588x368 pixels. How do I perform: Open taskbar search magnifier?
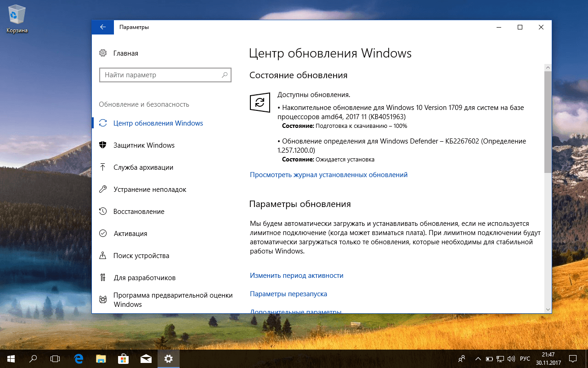click(x=33, y=358)
